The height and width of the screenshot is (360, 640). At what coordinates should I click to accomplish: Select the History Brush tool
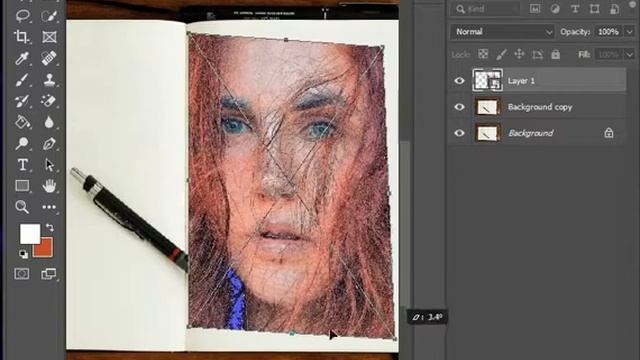click(x=22, y=101)
